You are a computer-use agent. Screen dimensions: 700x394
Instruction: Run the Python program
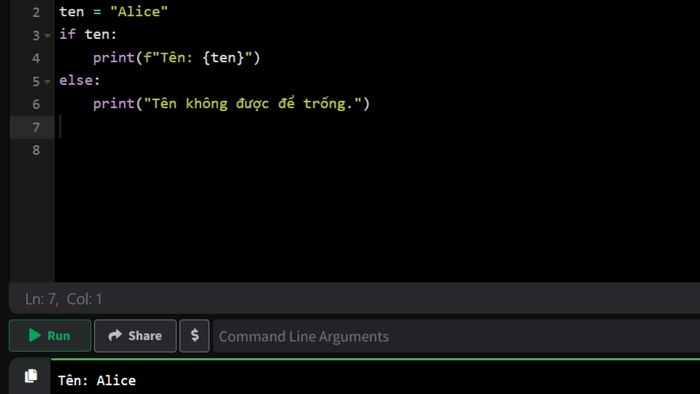click(50, 336)
